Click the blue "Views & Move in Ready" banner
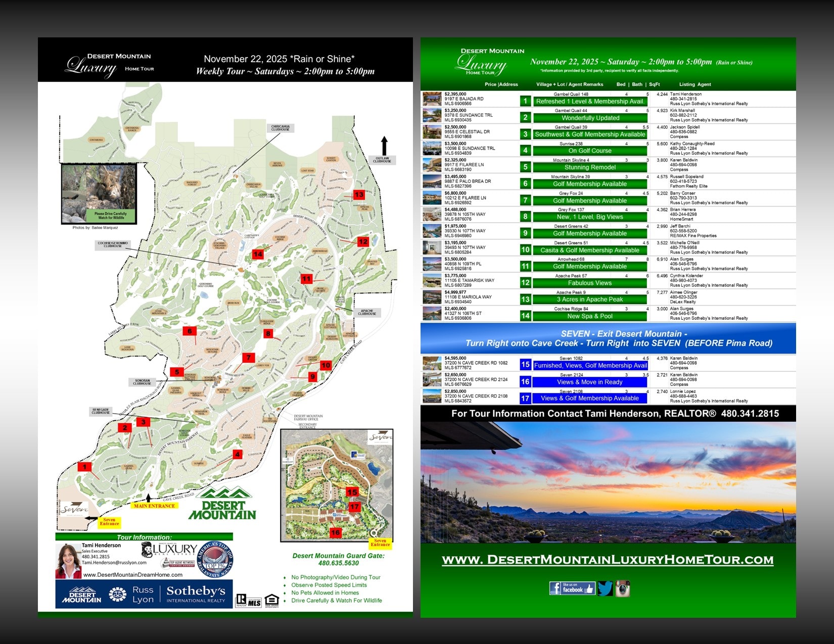834x644 pixels. pyautogui.click(x=590, y=382)
